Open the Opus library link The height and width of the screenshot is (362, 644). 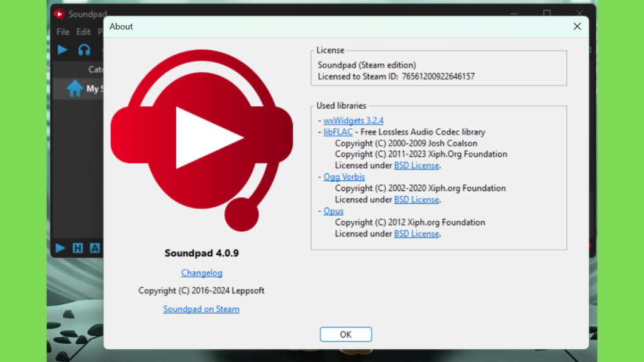tap(333, 211)
